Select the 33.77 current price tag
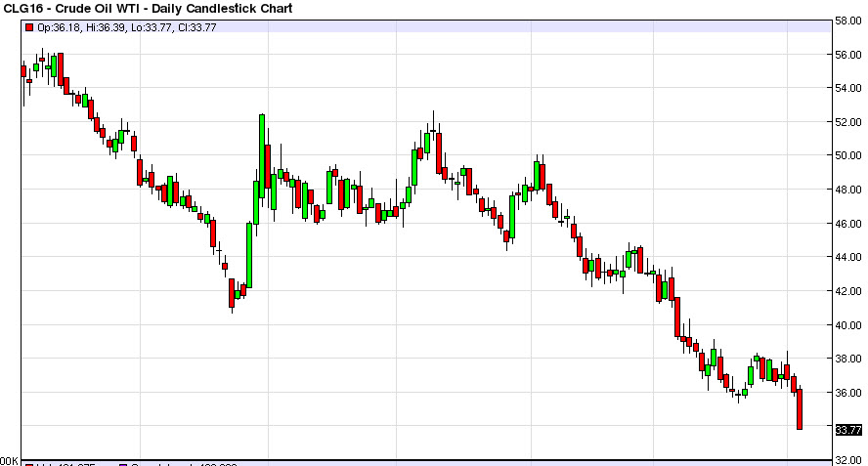 (848, 430)
